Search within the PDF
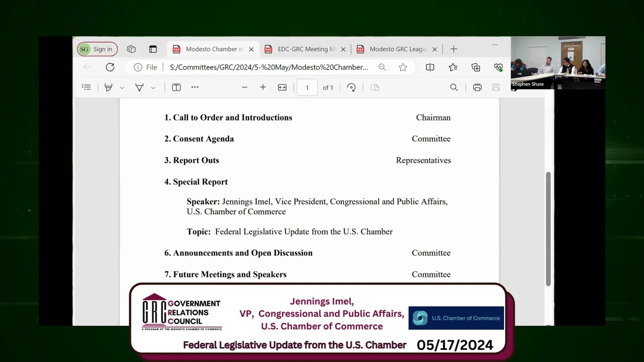The width and height of the screenshot is (644, 362). [454, 87]
